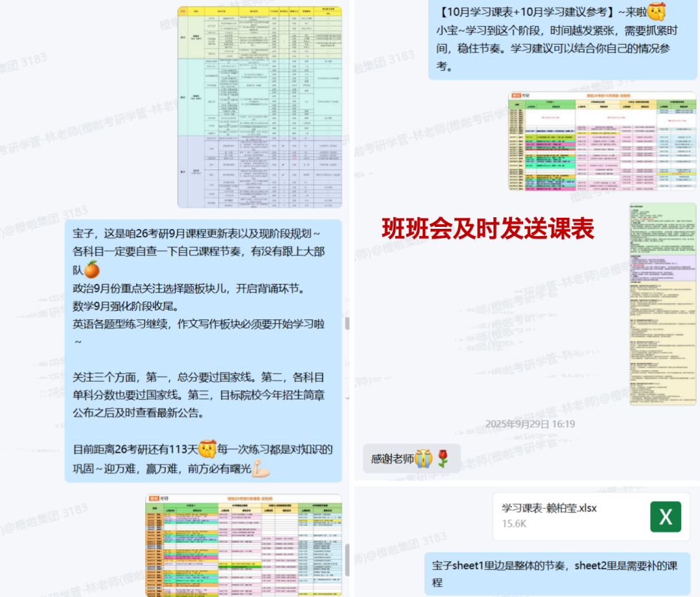Click the rose emoji in 感谢老师
This screenshot has width=700, height=597.
[443, 458]
